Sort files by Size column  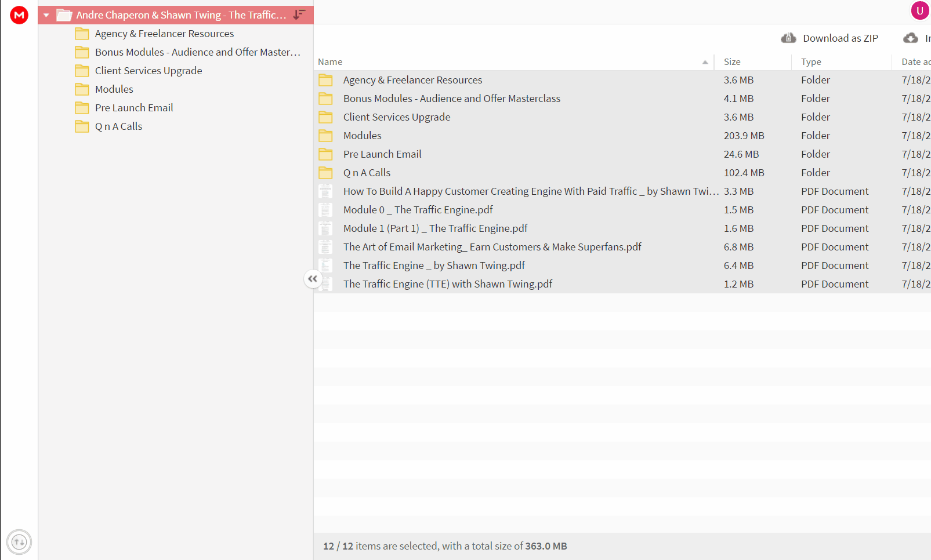pyautogui.click(x=732, y=61)
